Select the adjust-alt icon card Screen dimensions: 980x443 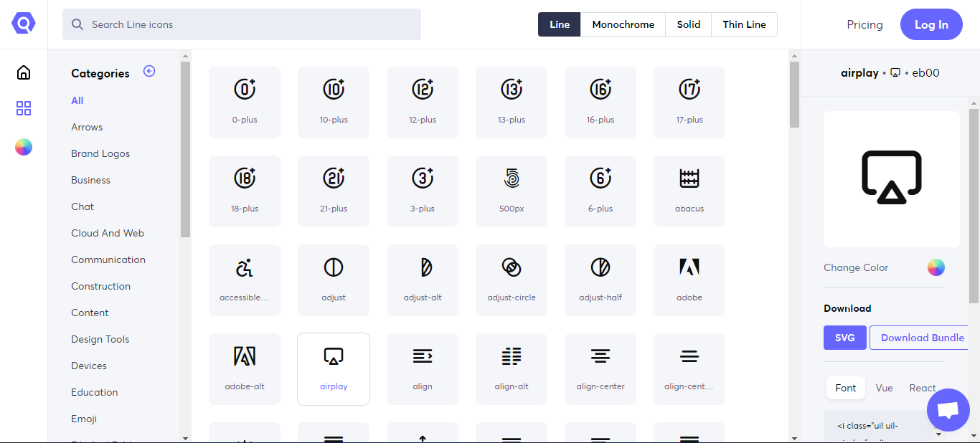pyautogui.click(x=423, y=280)
